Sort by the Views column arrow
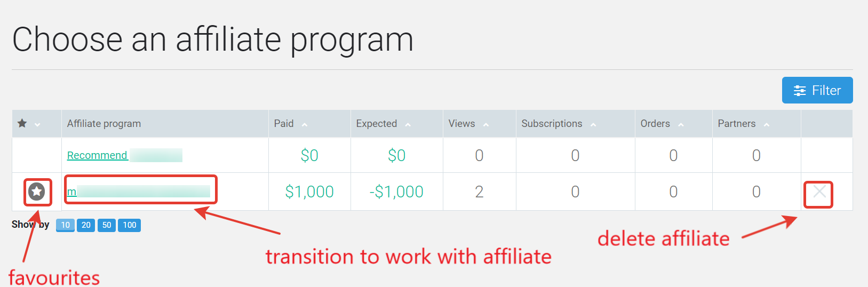The width and height of the screenshot is (868, 287). [x=486, y=124]
